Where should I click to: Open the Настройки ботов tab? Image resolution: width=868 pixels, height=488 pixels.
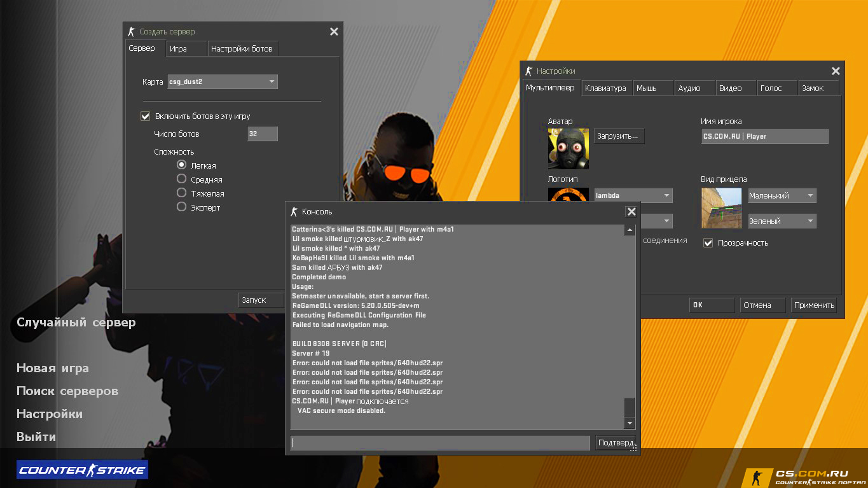coord(242,49)
